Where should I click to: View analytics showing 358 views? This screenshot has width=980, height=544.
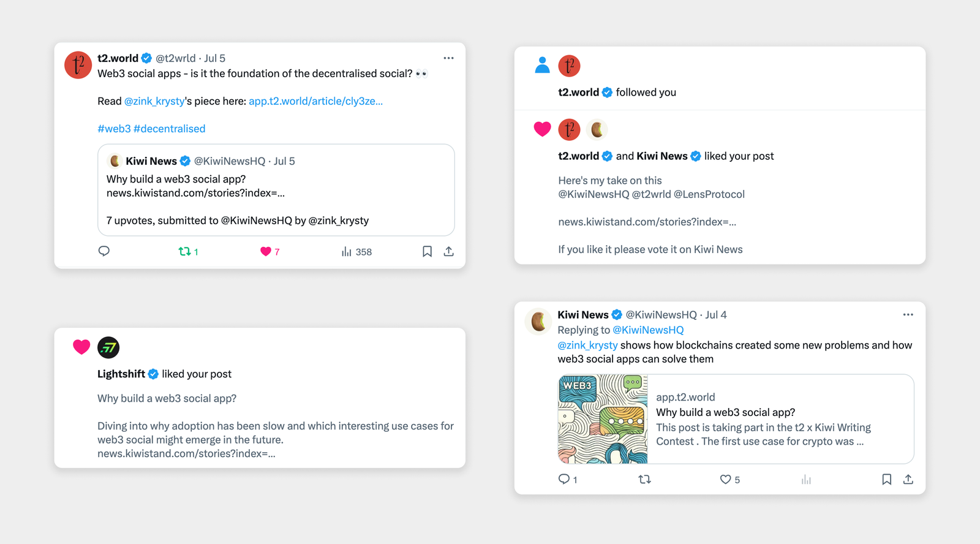click(x=356, y=252)
